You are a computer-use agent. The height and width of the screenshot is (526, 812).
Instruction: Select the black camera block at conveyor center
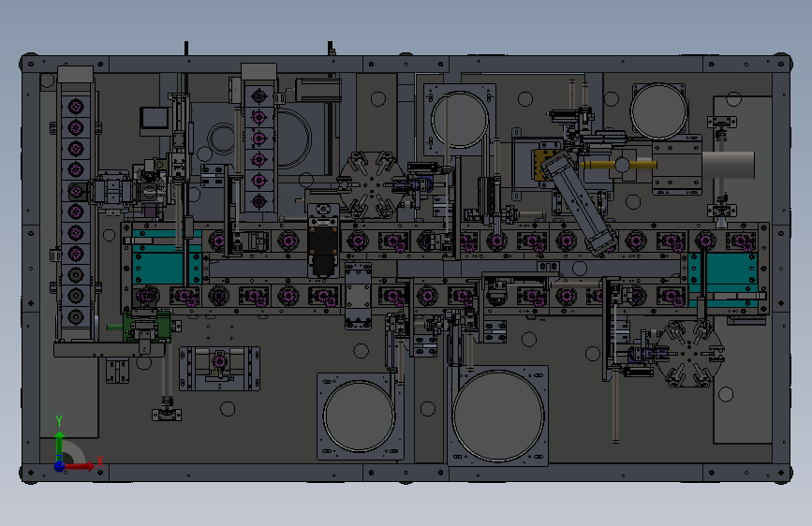click(323, 251)
